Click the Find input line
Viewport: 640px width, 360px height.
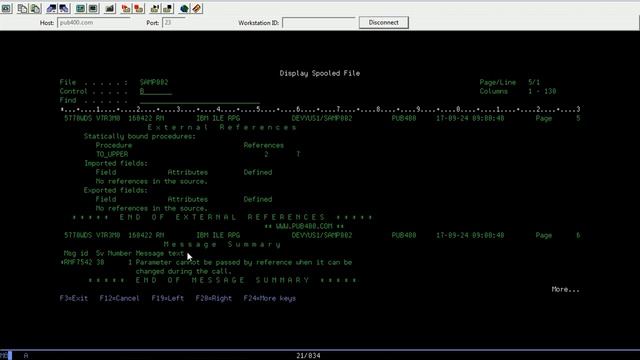click(x=200, y=100)
